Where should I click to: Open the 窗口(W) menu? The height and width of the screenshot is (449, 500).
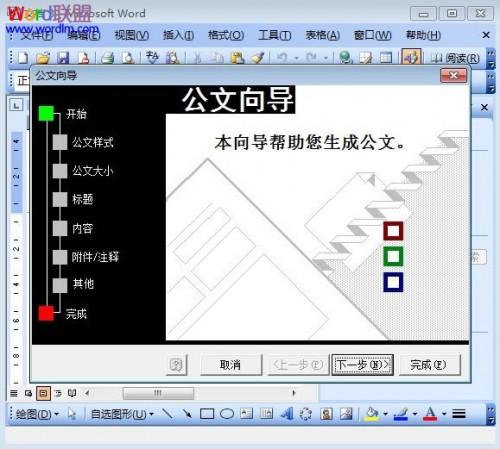click(372, 35)
